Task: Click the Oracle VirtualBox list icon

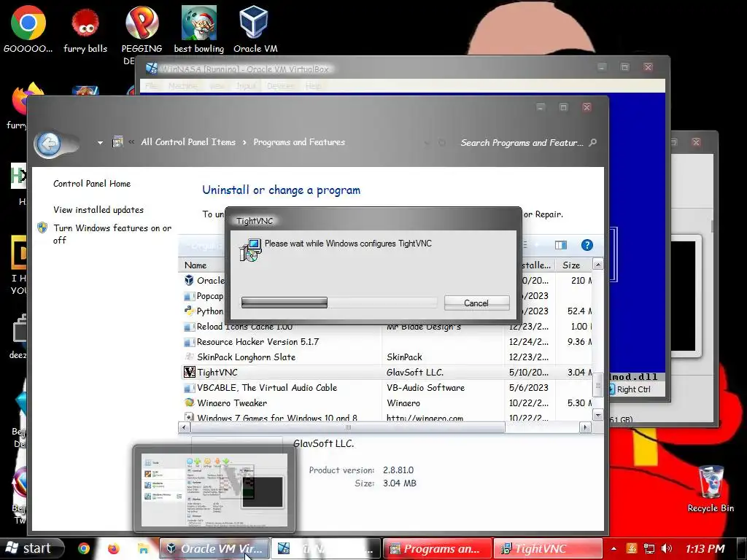Action: click(x=190, y=280)
